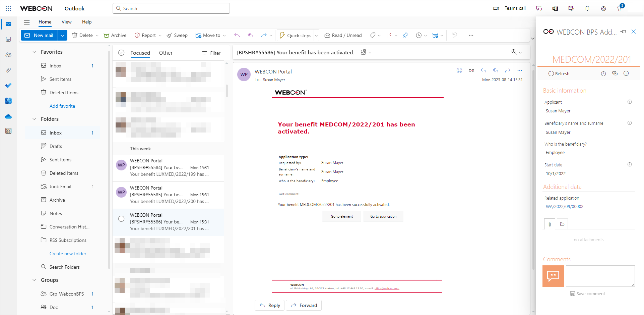Click the Comments text area

[600, 276]
